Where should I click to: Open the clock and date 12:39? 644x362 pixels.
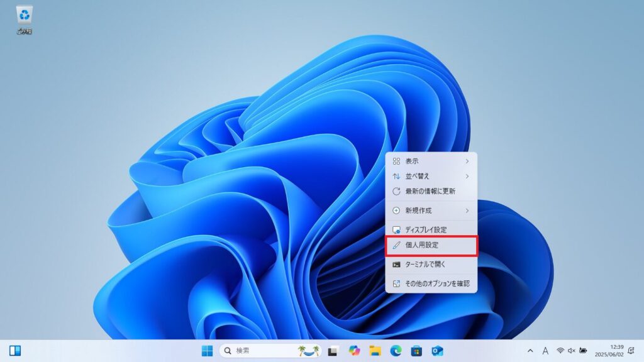tap(609, 351)
